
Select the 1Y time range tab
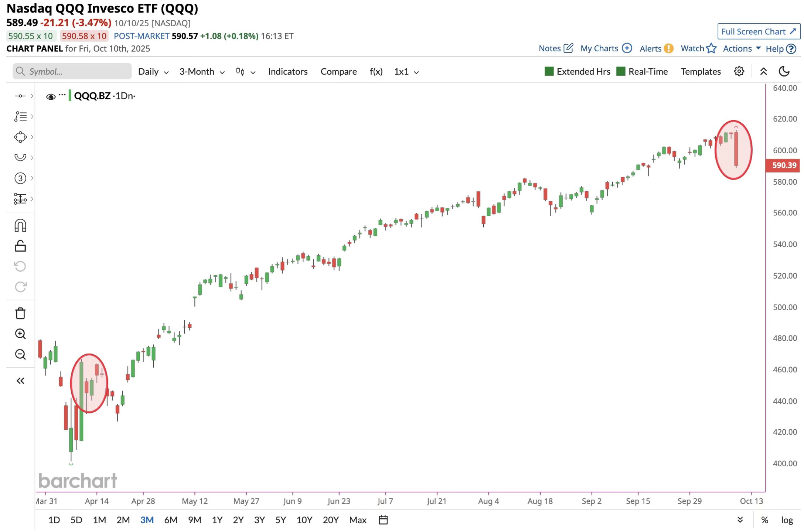[x=217, y=520]
